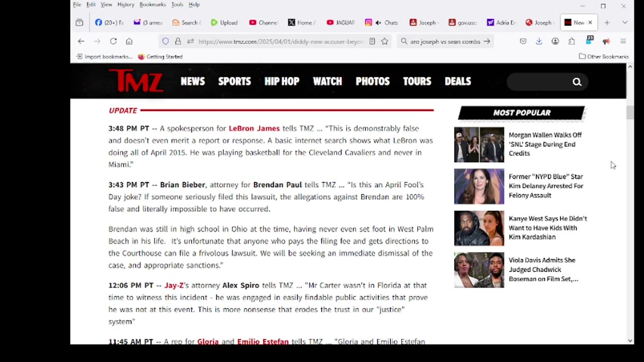Switch to the Search tab
The image size is (644, 362).
pos(186,23)
